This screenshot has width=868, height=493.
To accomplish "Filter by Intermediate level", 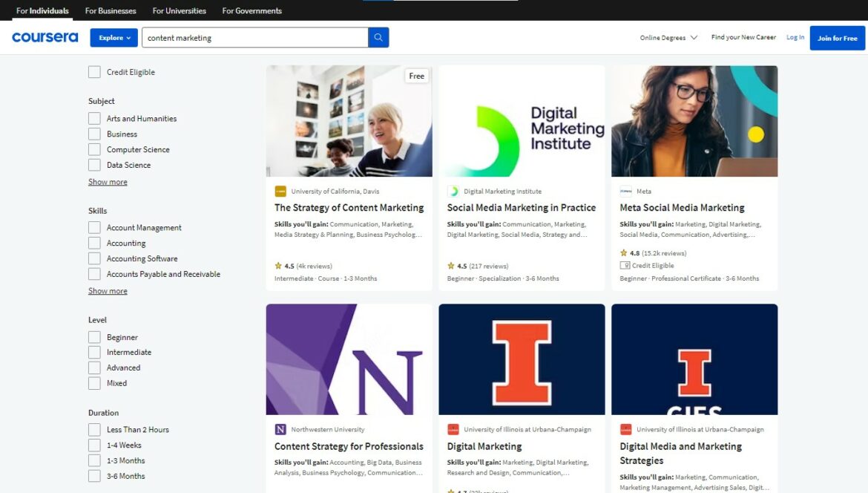I will [x=95, y=352].
